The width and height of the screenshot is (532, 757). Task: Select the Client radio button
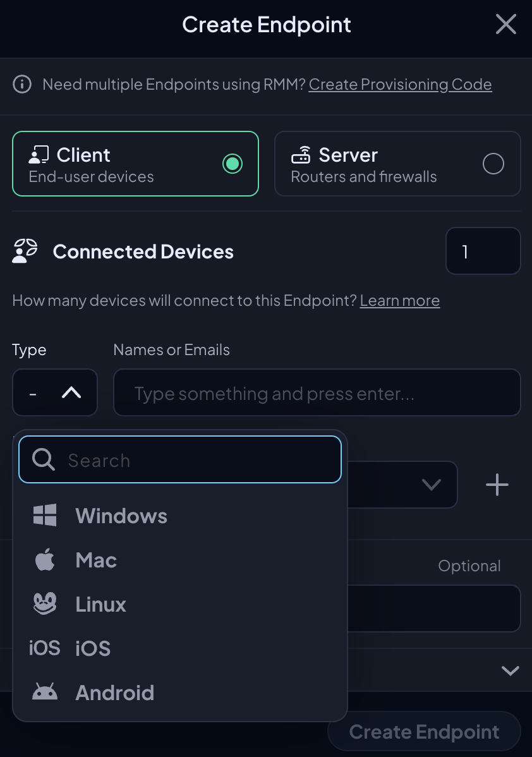[x=233, y=164]
